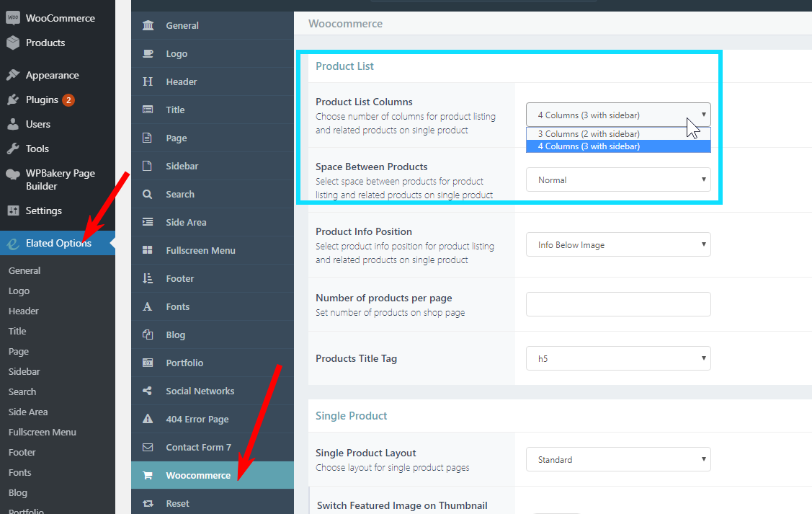Image resolution: width=812 pixels, height=514 pixels.
Task: Click the Plugins update count badge
Action: pyautogui.click(x=68, y=100)
